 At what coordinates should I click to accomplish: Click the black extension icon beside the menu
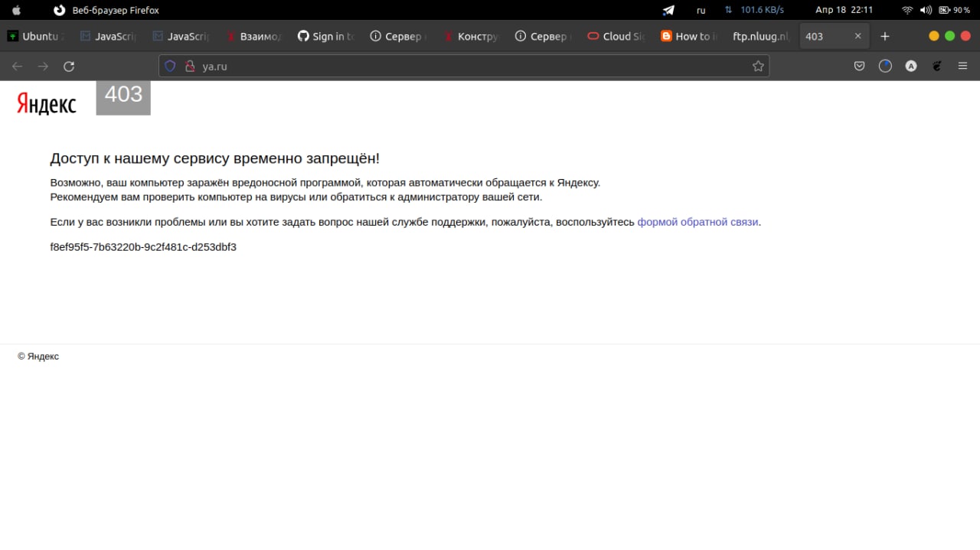(936, 67)
